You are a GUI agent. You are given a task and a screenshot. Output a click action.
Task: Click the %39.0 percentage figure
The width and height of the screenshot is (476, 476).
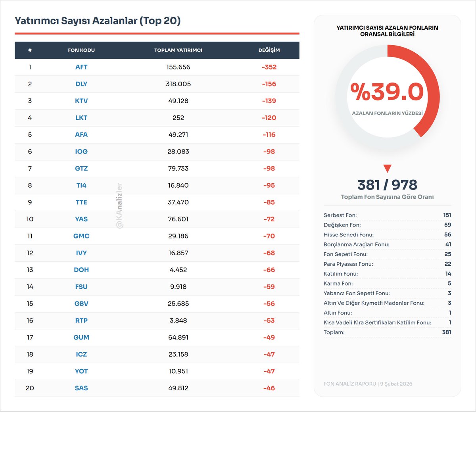[388, 92]
